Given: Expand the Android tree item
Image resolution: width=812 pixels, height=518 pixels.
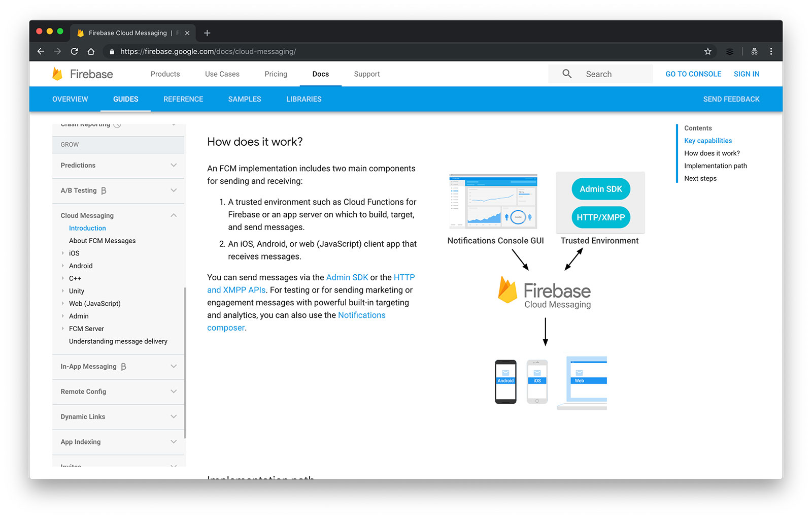Looking at the screenshot, I should click(63, 266).
